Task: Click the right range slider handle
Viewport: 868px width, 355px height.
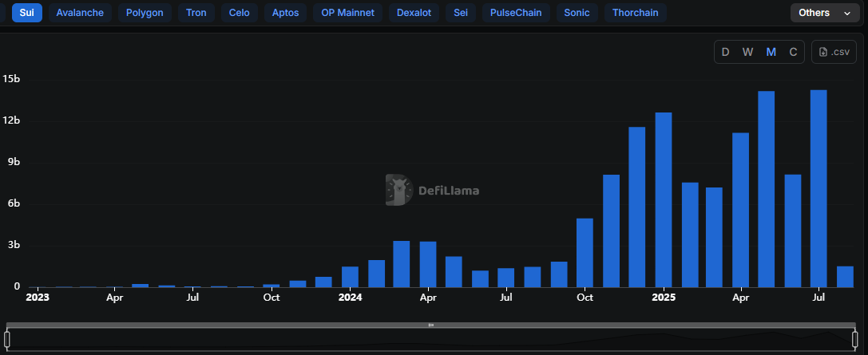Action: pyautogui.click(x=855, y=338)
